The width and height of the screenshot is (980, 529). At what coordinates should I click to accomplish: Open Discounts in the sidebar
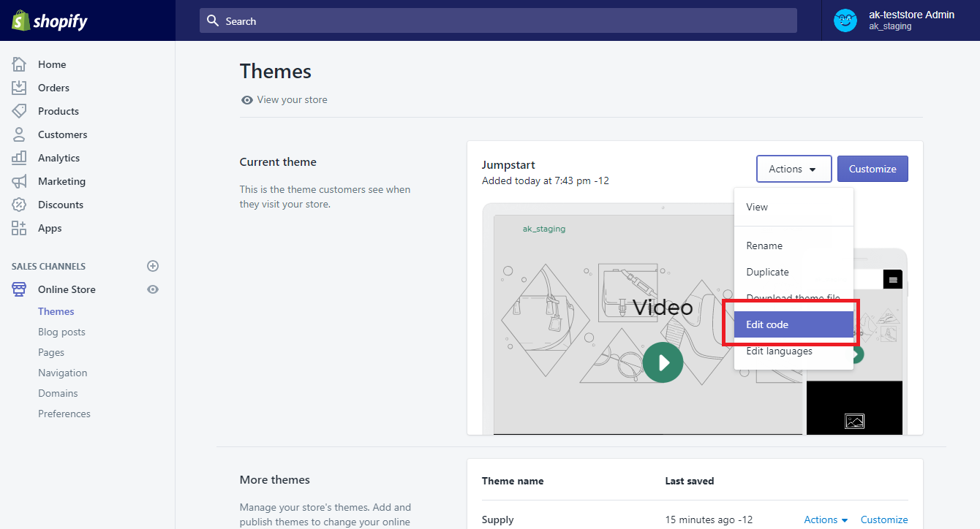[x=61, y=205]
